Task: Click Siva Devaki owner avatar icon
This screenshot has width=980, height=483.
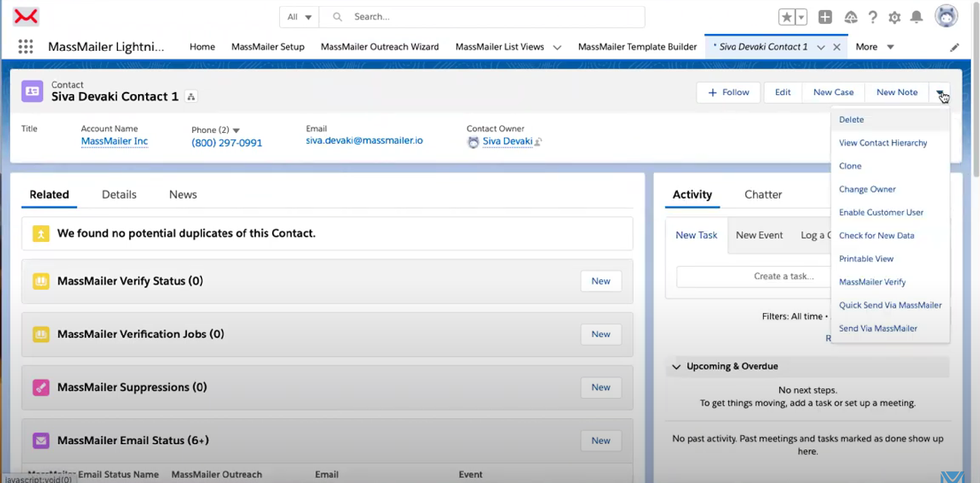Action: [473, 142]
